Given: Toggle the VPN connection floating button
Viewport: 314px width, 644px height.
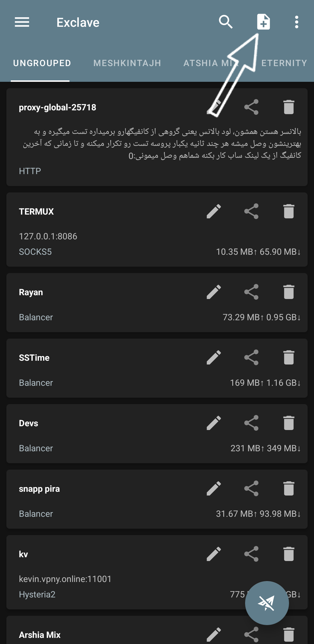Looking at the screenshot, I should (x=267, y=603).
